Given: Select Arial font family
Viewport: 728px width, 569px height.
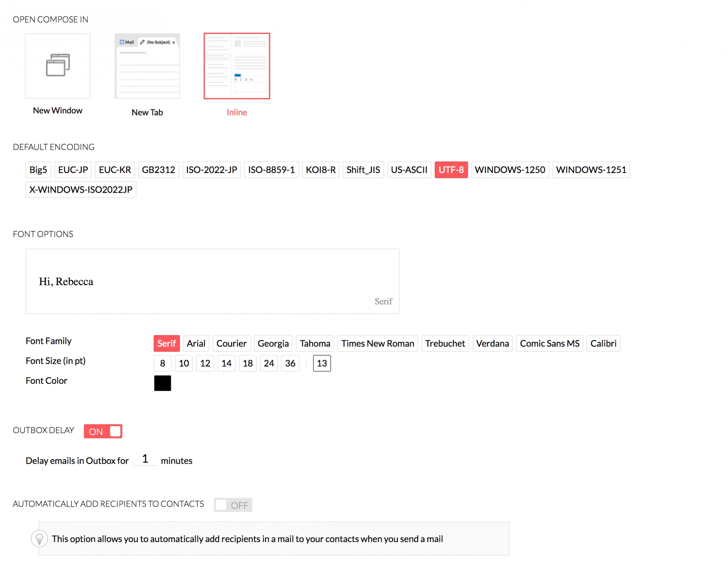Looking at the screenshot, I should (196, 344).
